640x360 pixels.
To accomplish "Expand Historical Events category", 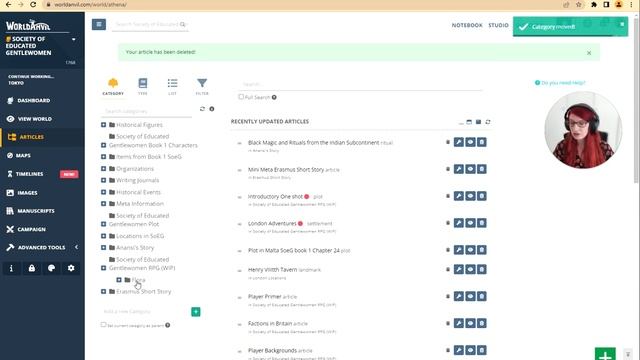I will (104, 192).
